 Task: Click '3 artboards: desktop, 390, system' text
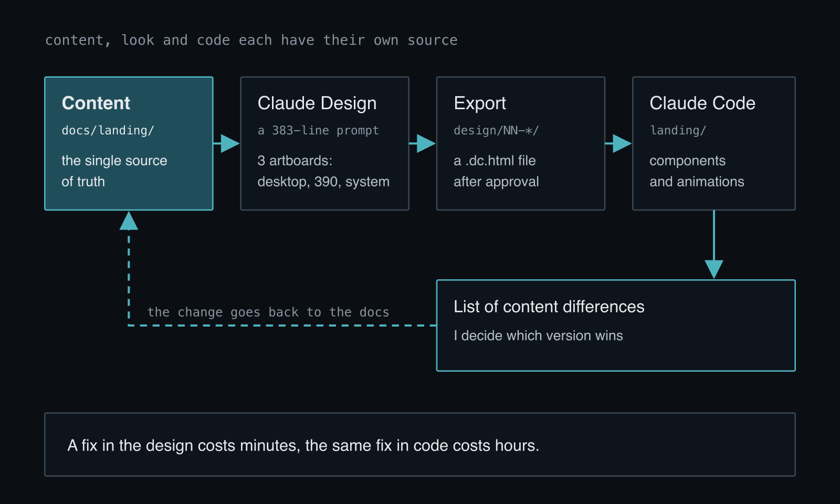pos(323,171)
